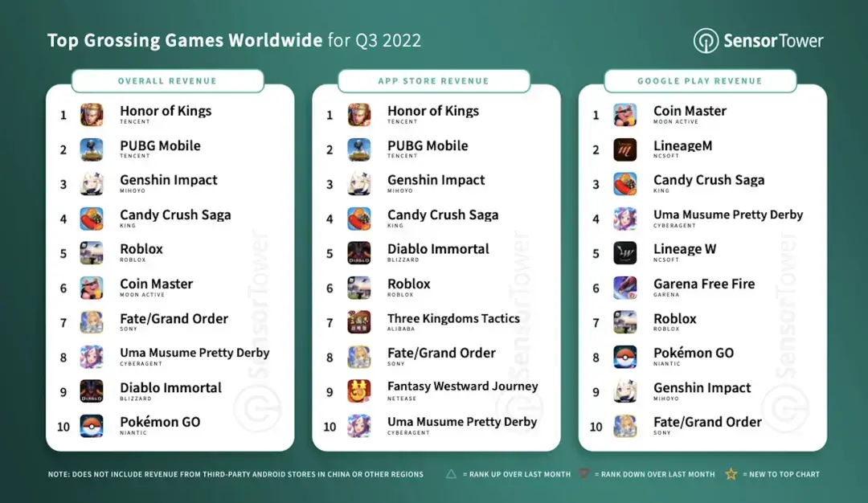Open the Garena Free Fire icon
Viewport: 868px width, 503px height.
coord(625,288)
